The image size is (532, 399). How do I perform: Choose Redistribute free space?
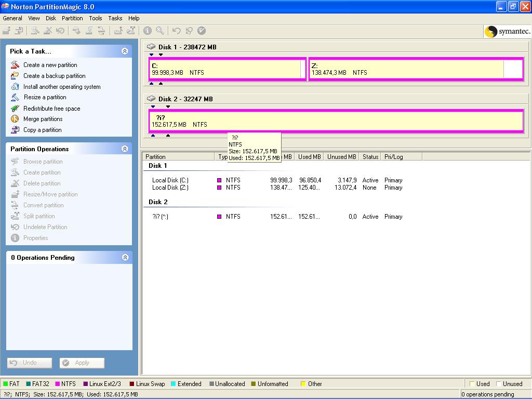[51, 109]
